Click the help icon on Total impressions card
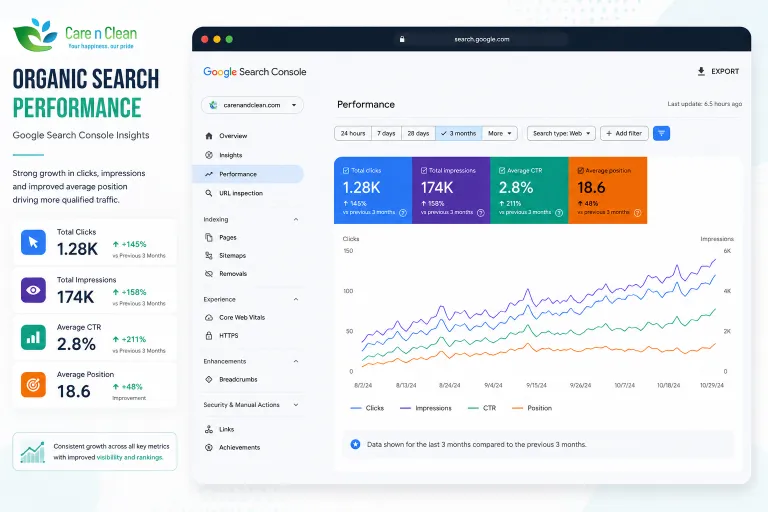This screenshot has width=768, height=512. point(480,213)
